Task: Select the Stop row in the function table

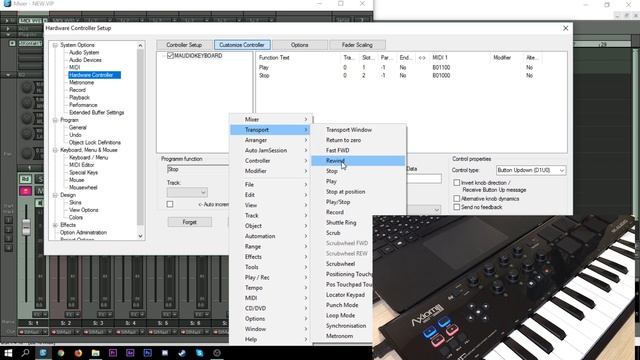Action: (411, 76)
